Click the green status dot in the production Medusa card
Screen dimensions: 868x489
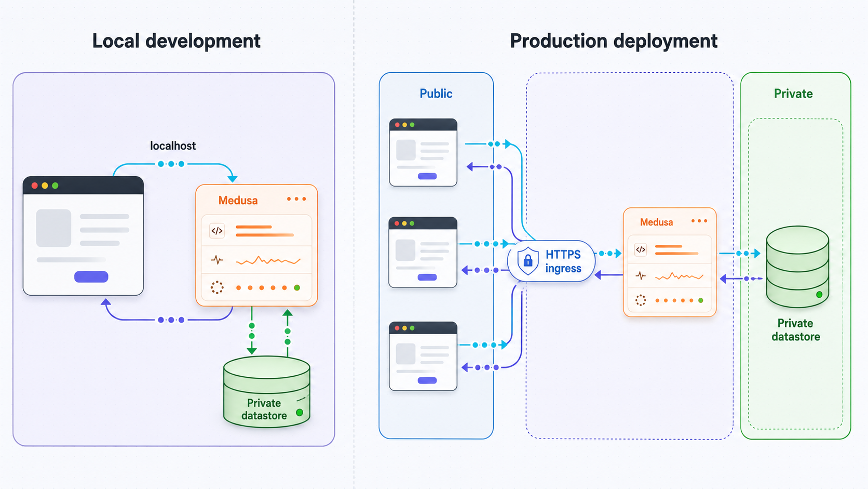pos(701,300)
